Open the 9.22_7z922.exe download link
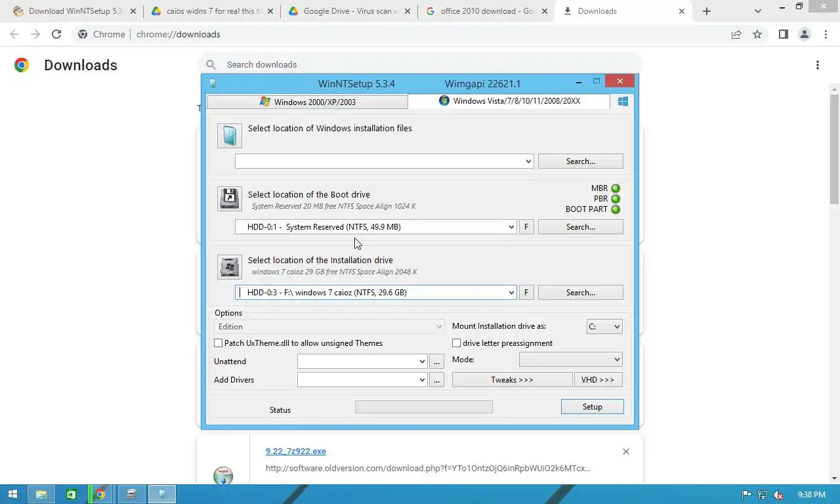840x504 pixels. [x=296, y=451]
